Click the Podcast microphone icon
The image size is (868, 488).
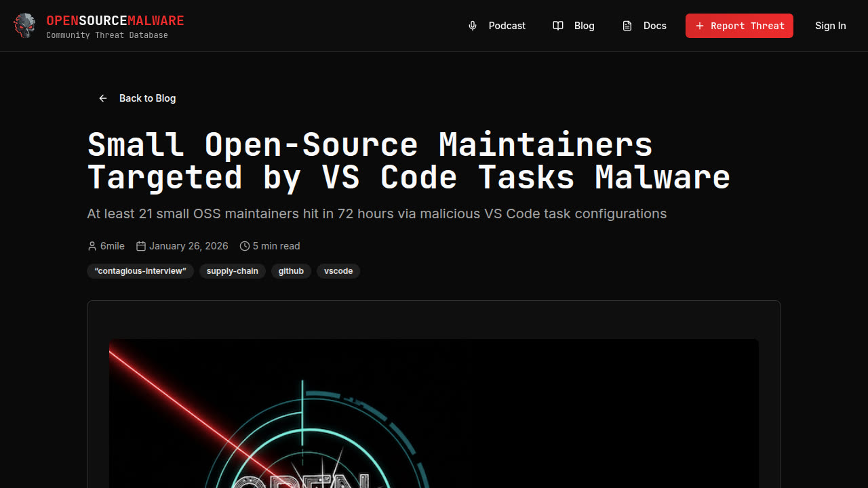tap(473, 26)
